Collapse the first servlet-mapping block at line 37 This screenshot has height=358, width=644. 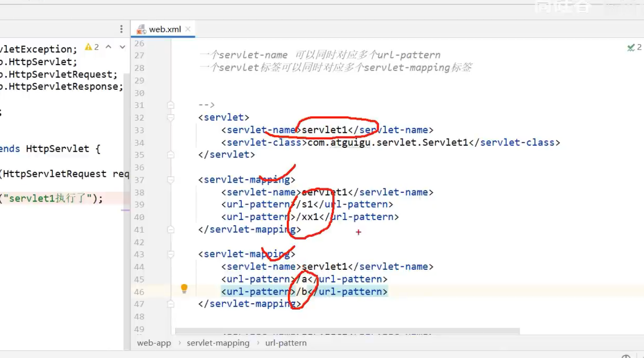pos(171,179)
